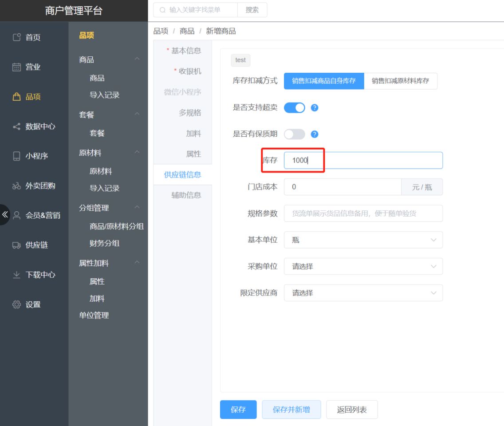Click help icon beside 是否支持超卖
The image size is (504, 426).
[315, 108]
